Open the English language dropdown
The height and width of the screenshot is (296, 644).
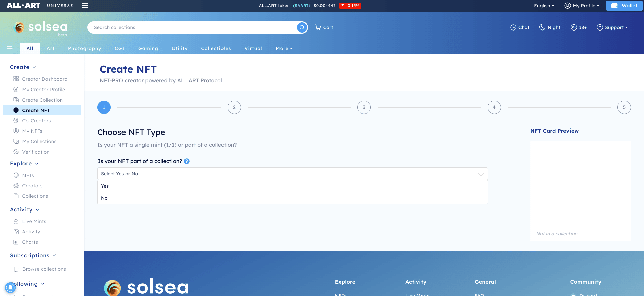pyautogui.click(x=544, y=6)
